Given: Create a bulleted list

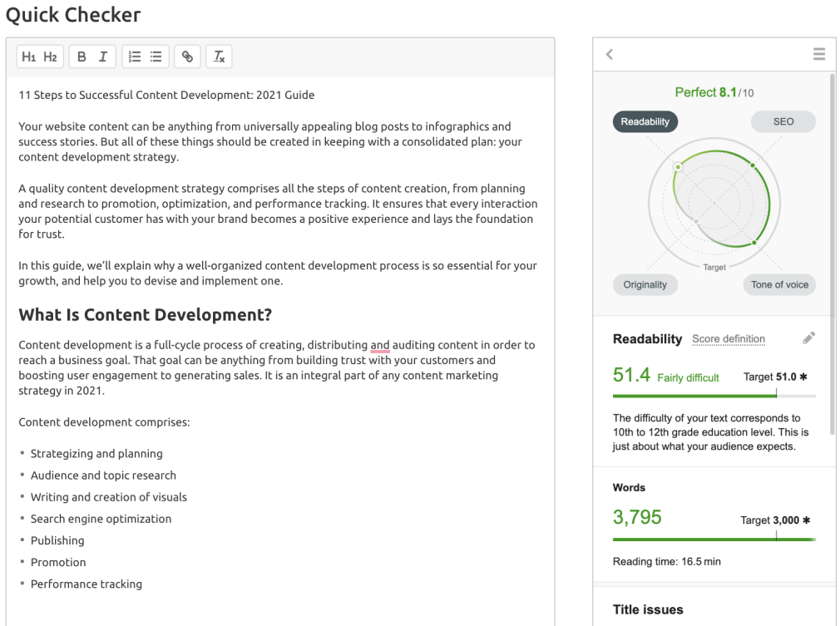Looking at the screenshot, I should click(156, 57).
